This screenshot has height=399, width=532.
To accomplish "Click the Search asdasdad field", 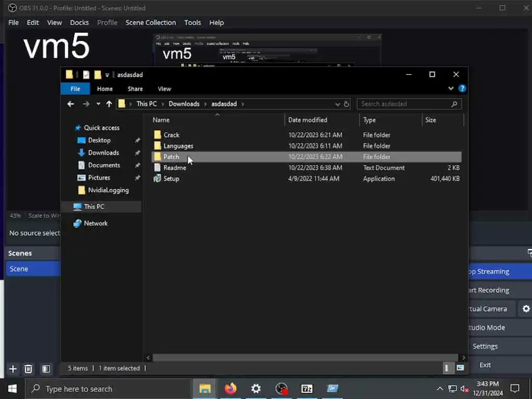I will coord(409,104).
